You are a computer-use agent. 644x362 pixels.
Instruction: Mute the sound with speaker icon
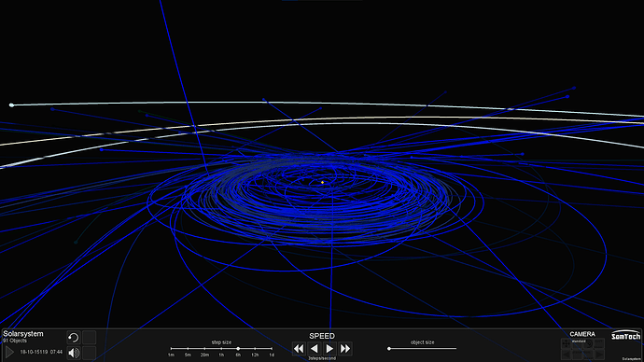point(74,353)
